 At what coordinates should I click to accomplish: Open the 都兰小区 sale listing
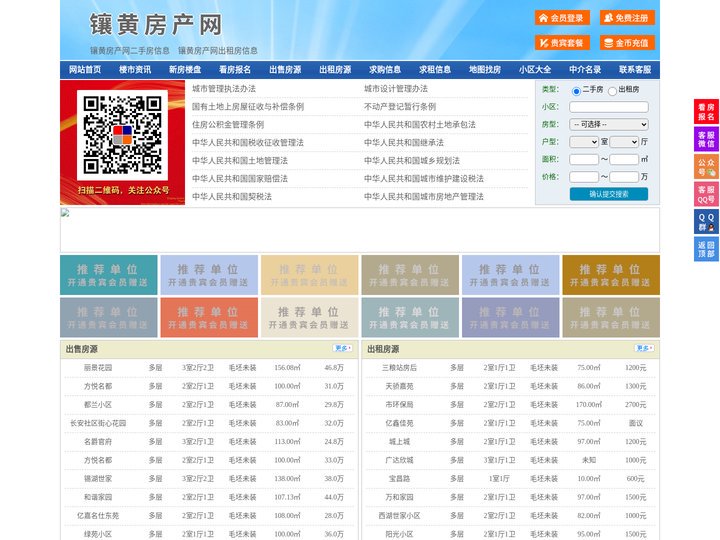pyautogui.click(x=98, y=405)
